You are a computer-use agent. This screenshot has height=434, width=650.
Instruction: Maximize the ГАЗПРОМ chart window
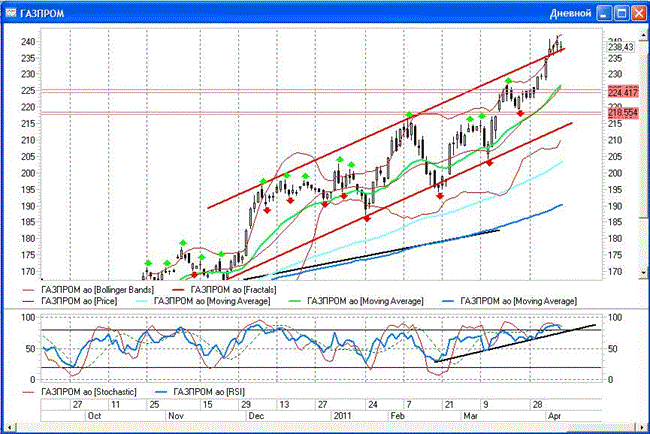pos(622,13)
